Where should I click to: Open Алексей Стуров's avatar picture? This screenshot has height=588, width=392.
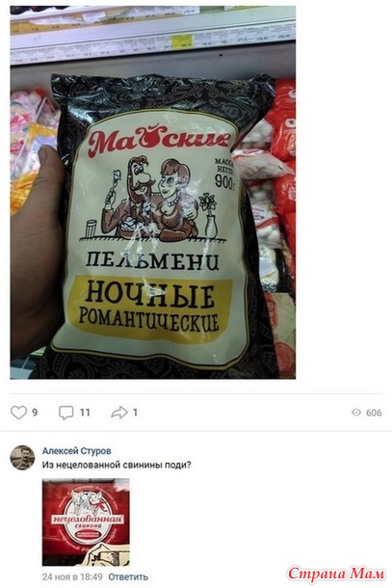[x=22, y=458]
